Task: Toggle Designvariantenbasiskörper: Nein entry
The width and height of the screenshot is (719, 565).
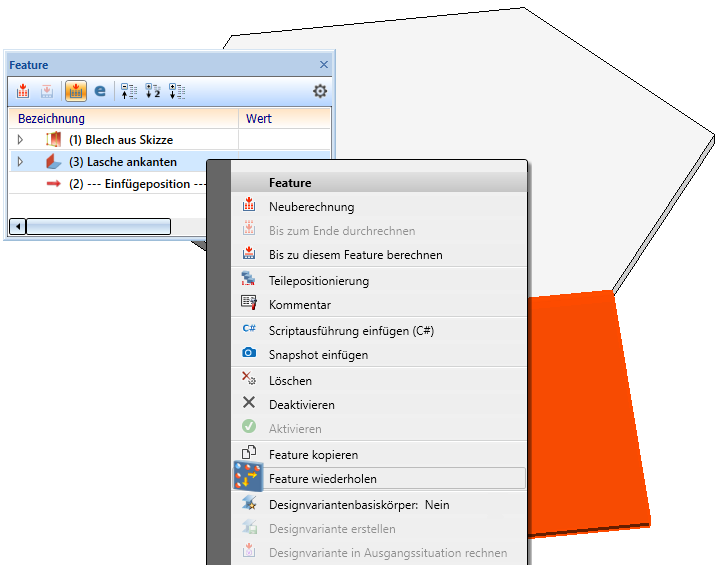Action: (x=379, y=504)
